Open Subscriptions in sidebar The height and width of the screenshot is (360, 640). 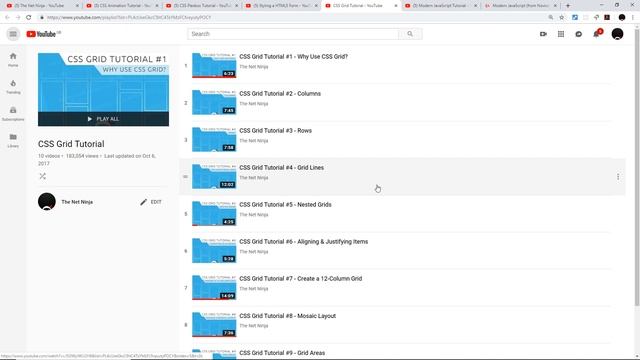click(13, 113)
